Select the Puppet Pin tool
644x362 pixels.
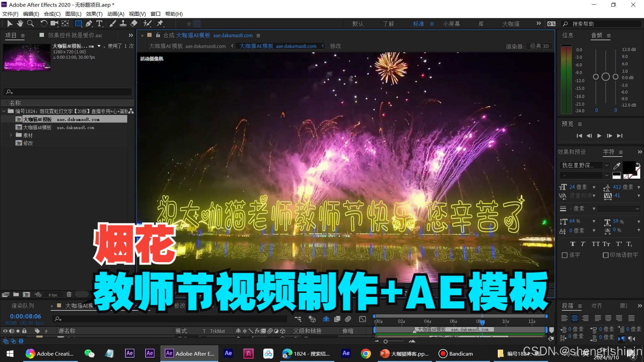point(160,23)
